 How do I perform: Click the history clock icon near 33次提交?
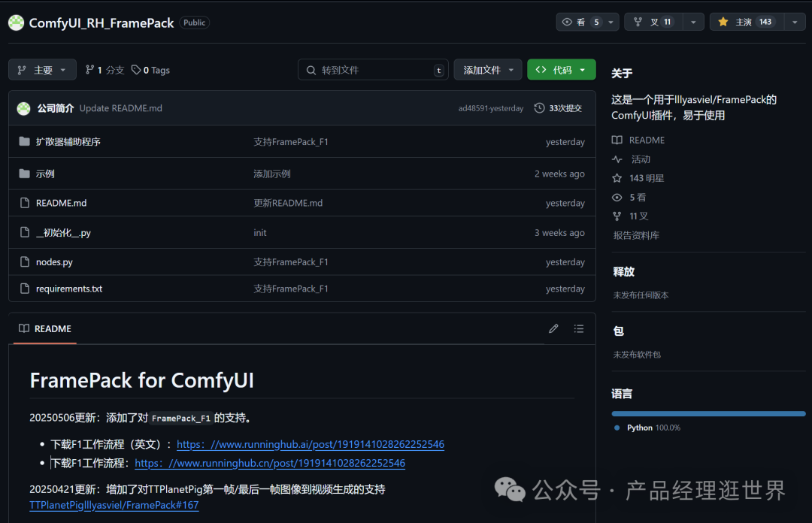[539, 107]
